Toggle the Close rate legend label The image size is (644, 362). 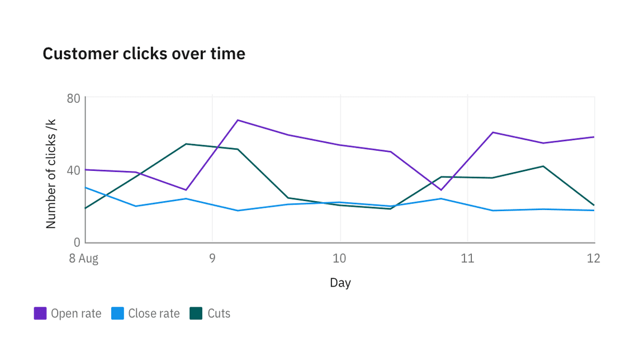pos(154,313)
